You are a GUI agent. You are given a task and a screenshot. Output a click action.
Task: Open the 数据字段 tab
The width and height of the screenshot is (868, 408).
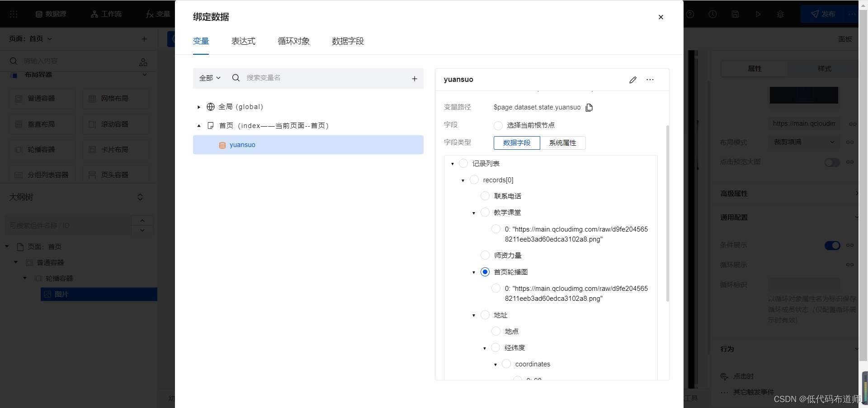point(348,41)
